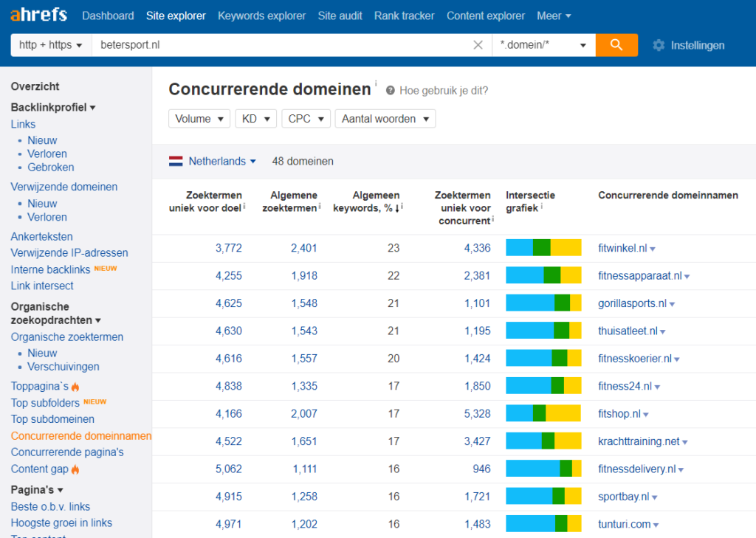This screenshot has width=756, height=538.
Task: Click the orange search magnifier button
Action: pos(616,45)
